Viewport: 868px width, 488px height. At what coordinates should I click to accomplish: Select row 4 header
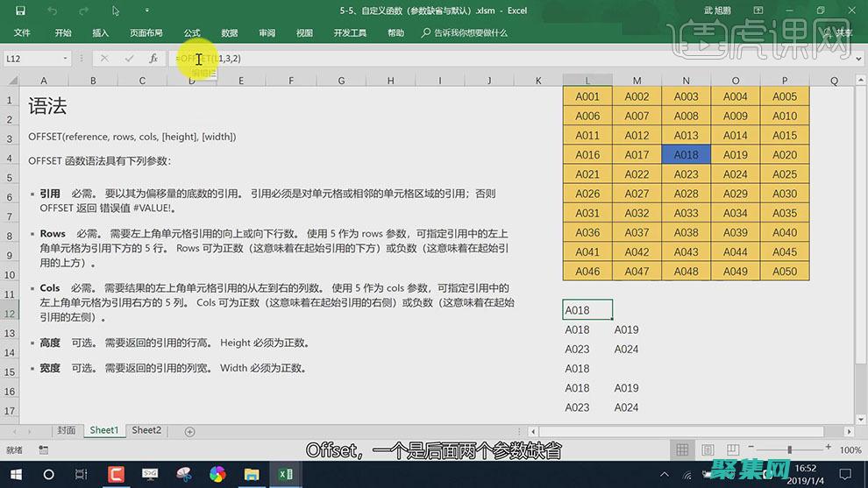point(10,159)
